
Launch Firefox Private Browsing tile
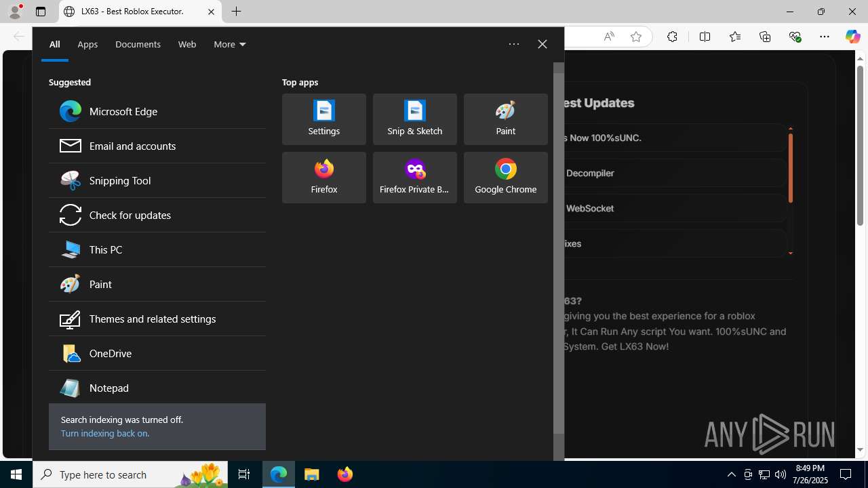(415, 178)
